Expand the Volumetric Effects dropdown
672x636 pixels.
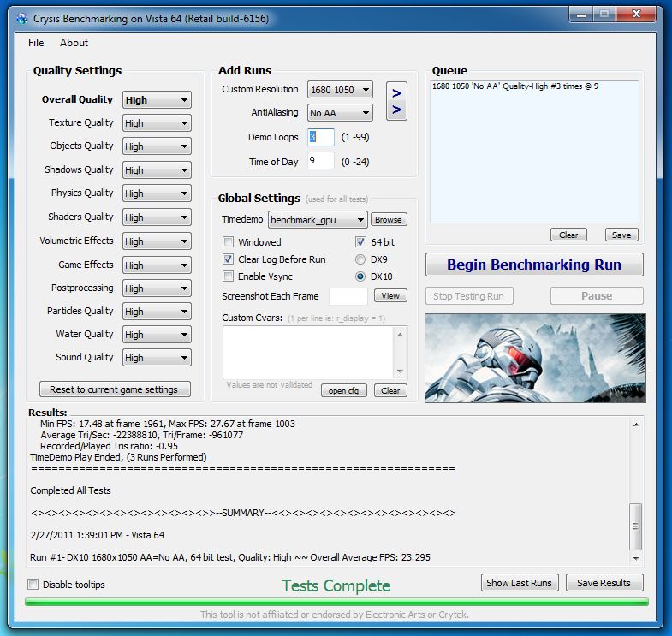point(157,241)
